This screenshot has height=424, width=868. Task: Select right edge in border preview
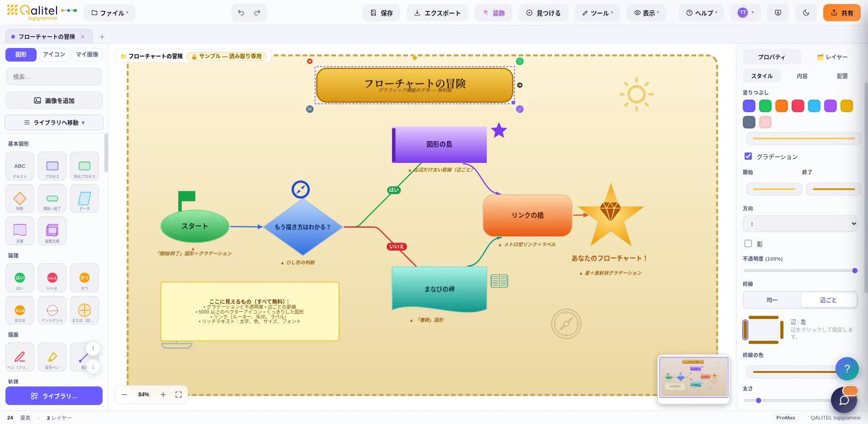click(782, 329)
